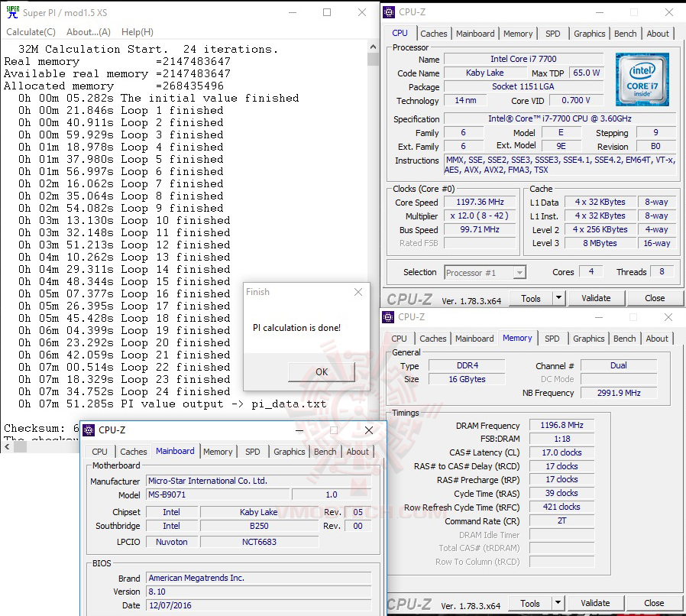The height and width of the screenshot is (616, 686).
Task: Click the BIOS version 8.10 field
Action: coord(258,592)
